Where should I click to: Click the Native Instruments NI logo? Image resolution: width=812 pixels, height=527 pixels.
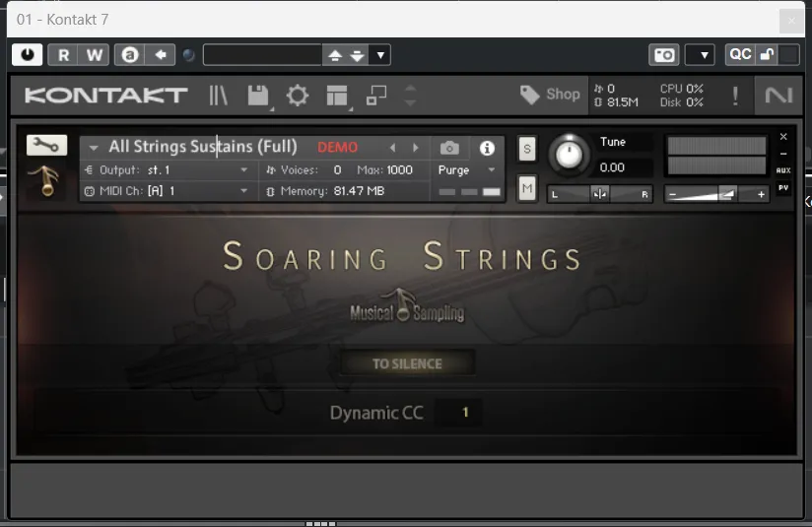pyautogui.click(x=778, y=96)
